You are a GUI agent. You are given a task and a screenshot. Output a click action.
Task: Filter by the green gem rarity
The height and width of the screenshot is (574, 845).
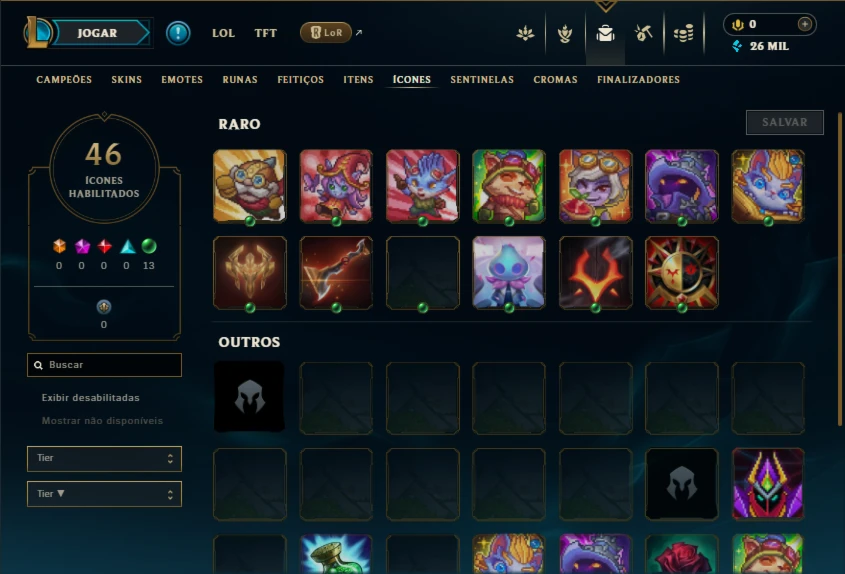coord(149,246)
